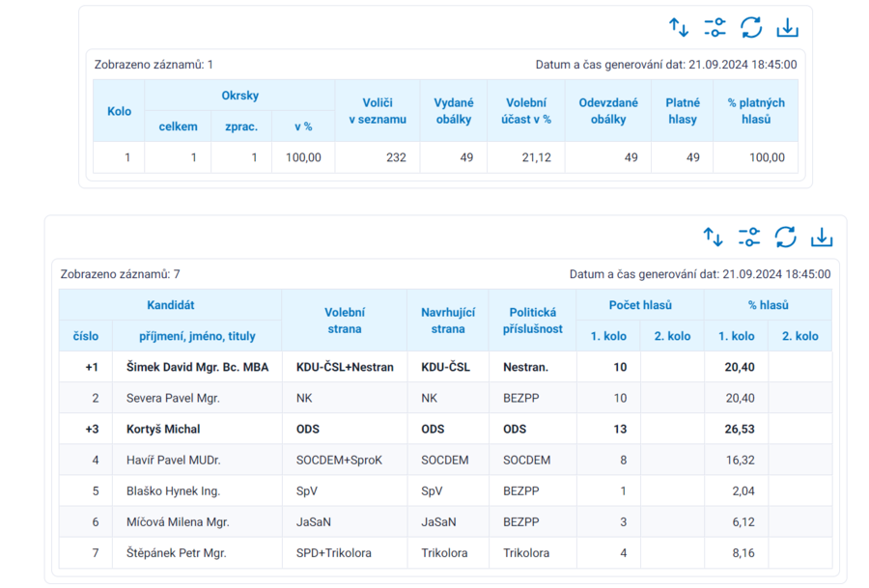Select 2. kolo header under % hlasů
This screenshot has height=588, width=869.
click(x=800, y=336)
